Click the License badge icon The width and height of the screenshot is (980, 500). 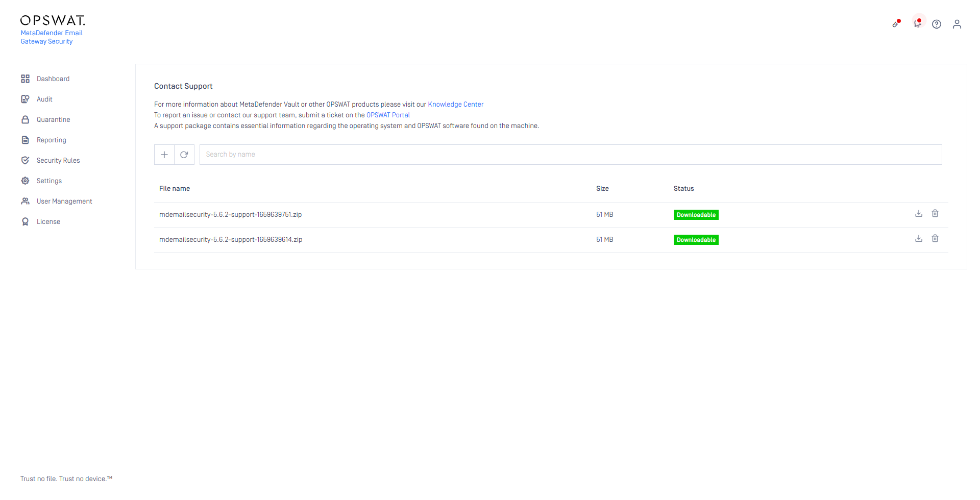(25, 221)
